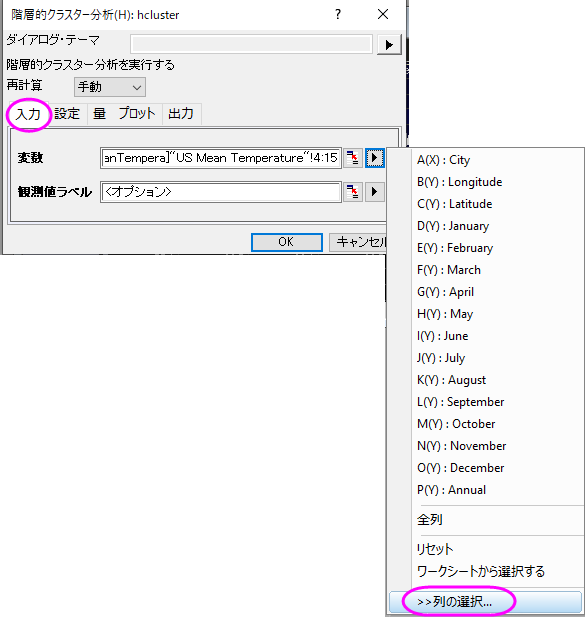
Task: Click the range selector icon next to 変数 field
Action: pos(353,158)
